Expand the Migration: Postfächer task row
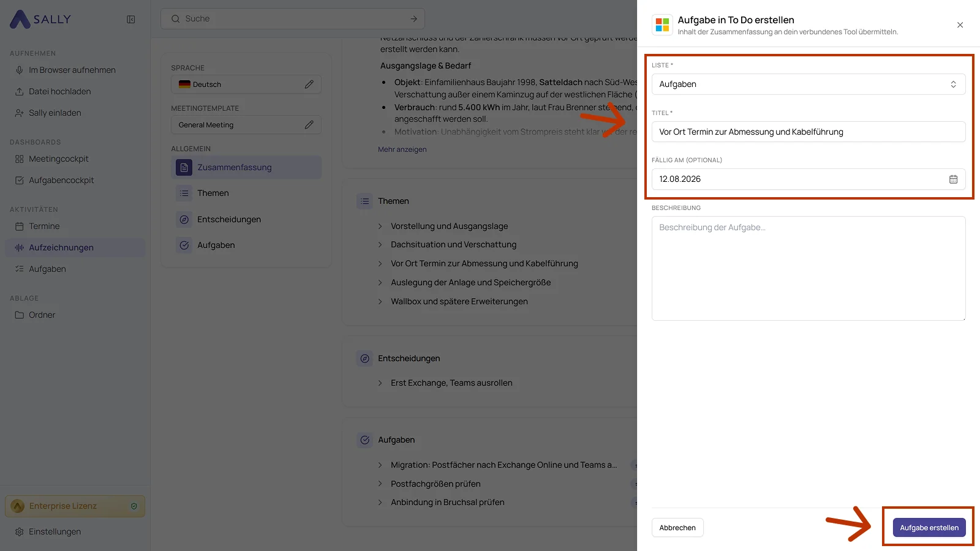 pyautogui.click(x=380, y=465)
